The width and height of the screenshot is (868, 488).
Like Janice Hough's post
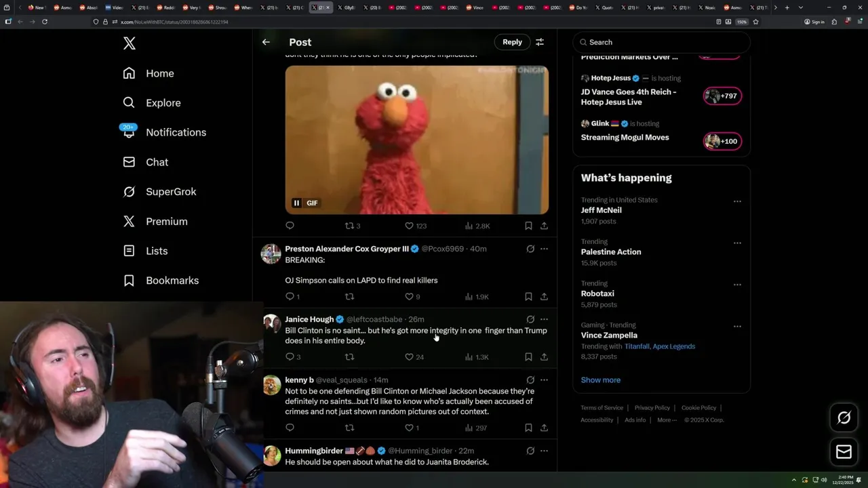(x=414, y=357)
